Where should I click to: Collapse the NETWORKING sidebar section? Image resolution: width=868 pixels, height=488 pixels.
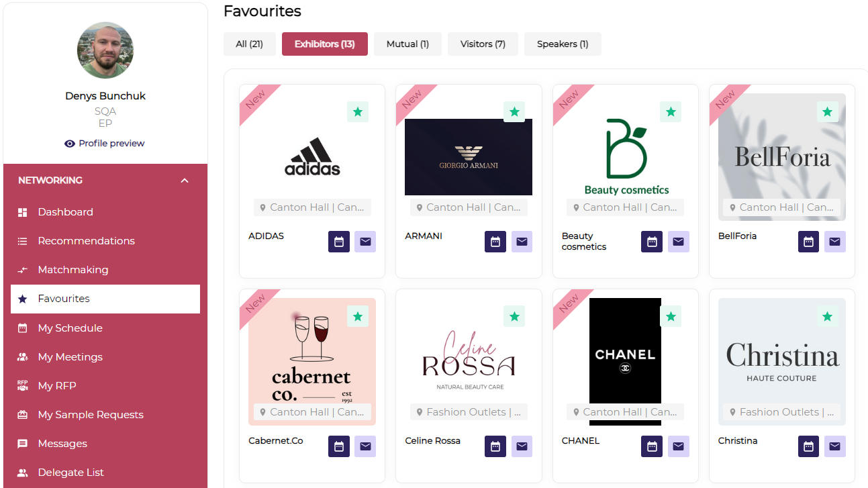185,181
